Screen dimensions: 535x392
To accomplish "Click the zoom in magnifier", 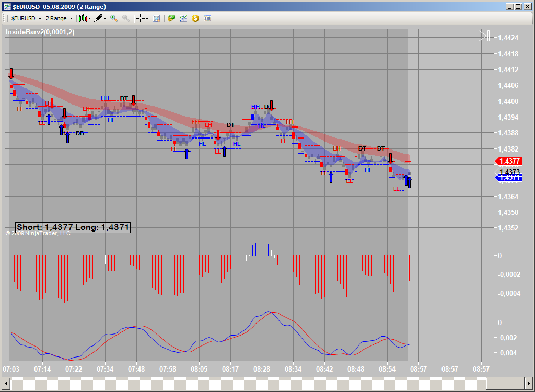I will pos(114,18).
